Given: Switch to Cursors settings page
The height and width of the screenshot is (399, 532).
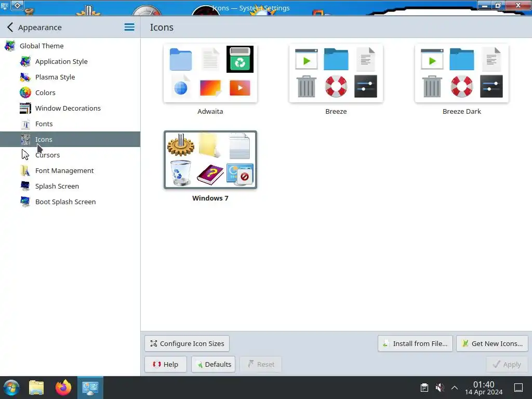Looking at the screenshot, I should (x=70, y=155).
